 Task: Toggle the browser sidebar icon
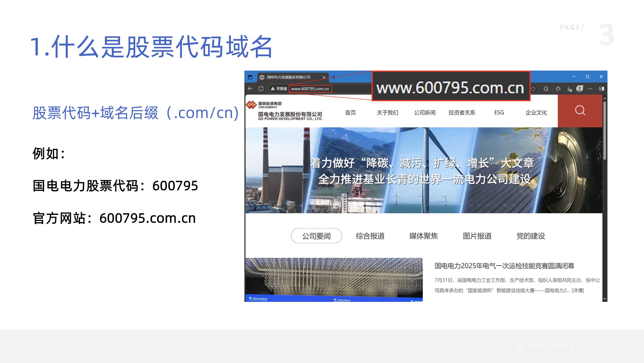click(x=601, y=89)
